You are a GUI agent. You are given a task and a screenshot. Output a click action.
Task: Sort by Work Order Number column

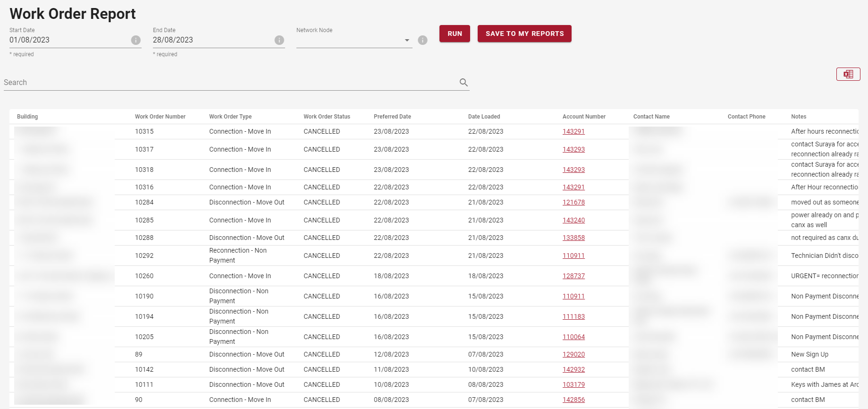tap(160, 117)
